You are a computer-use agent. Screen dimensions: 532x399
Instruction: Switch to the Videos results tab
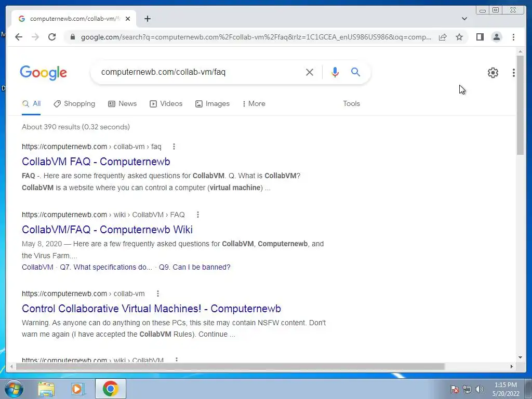(166, 103)
